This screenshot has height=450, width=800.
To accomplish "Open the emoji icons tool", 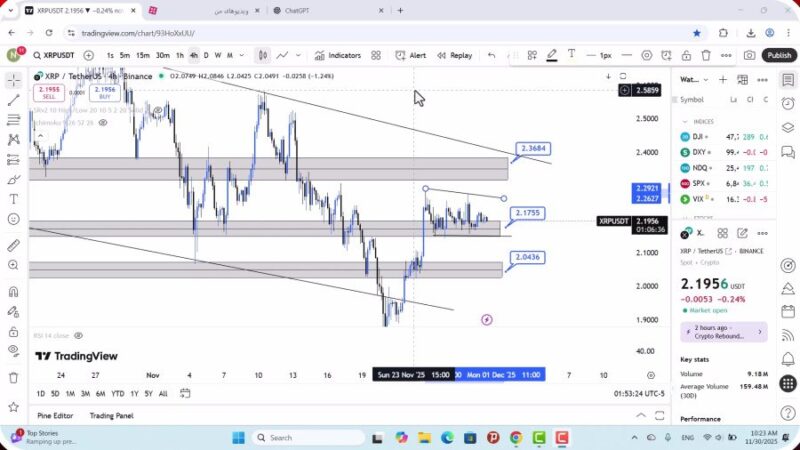I will tap(13, 219).
